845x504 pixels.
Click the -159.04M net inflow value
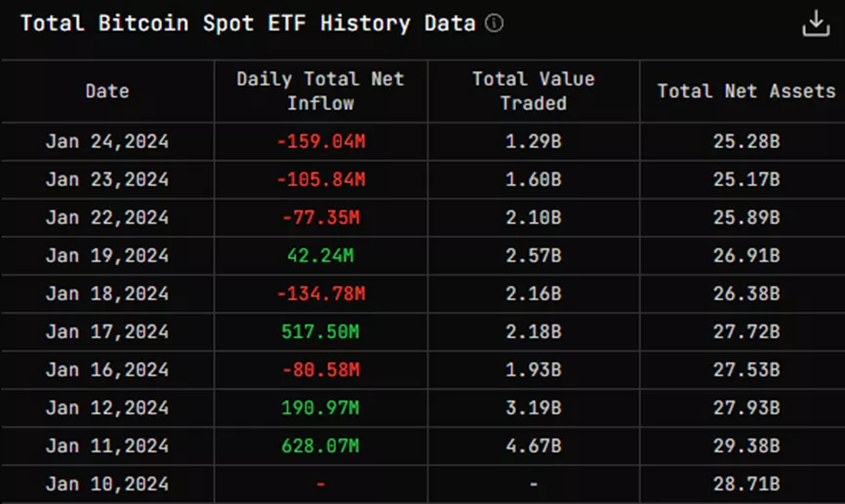click(320, 141)
